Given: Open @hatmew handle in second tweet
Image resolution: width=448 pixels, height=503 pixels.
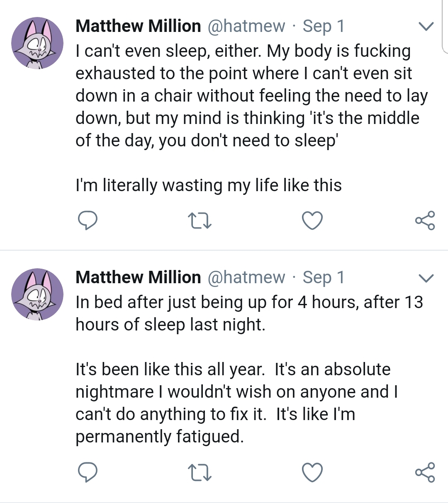Looking at the screenshot, I should pos(246,277).
